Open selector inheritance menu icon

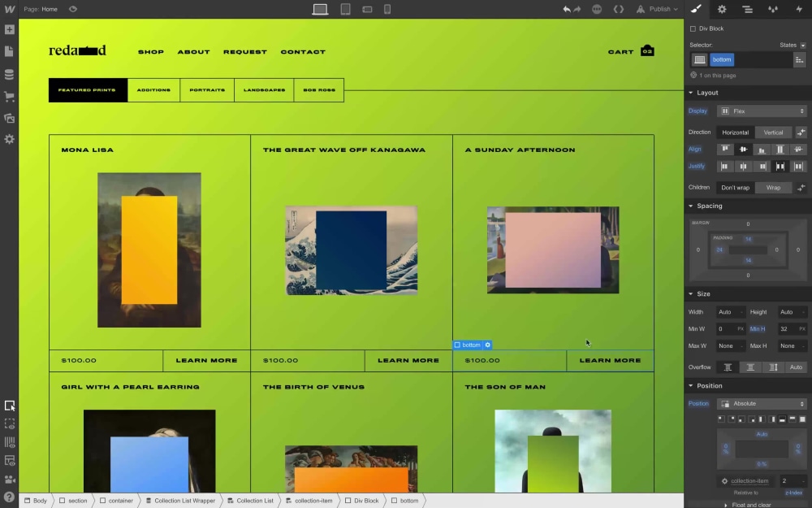click(x=800, y=59)
